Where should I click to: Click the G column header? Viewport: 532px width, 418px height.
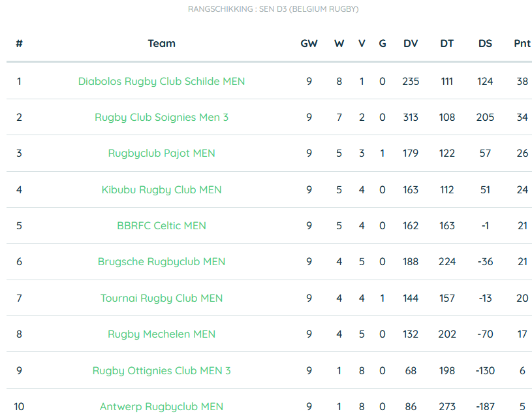(383, 44)
